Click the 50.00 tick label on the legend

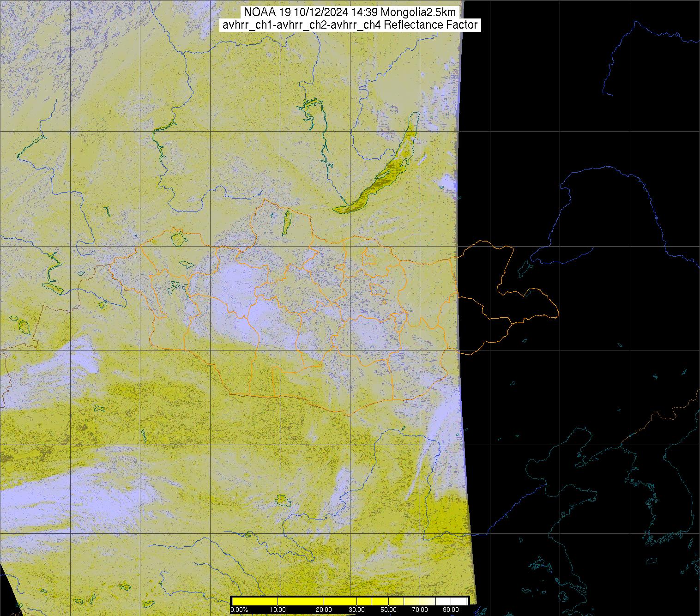(x=389, y=610)
